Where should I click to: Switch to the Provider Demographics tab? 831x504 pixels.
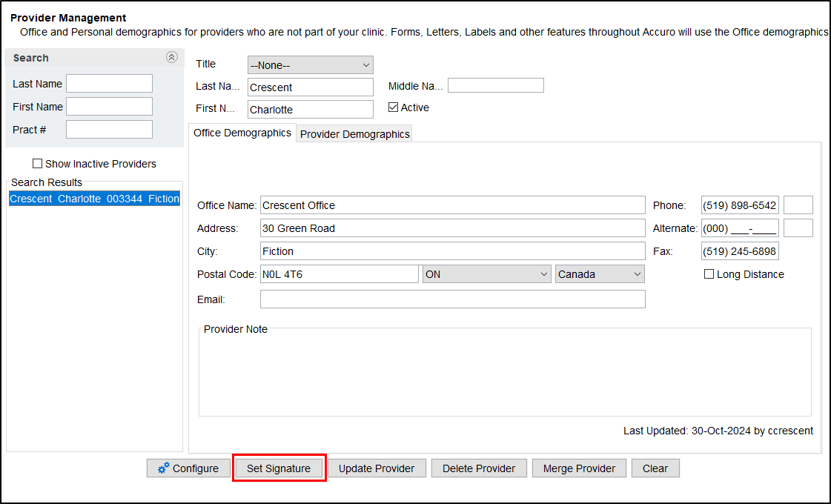click(x=354, y=133)
